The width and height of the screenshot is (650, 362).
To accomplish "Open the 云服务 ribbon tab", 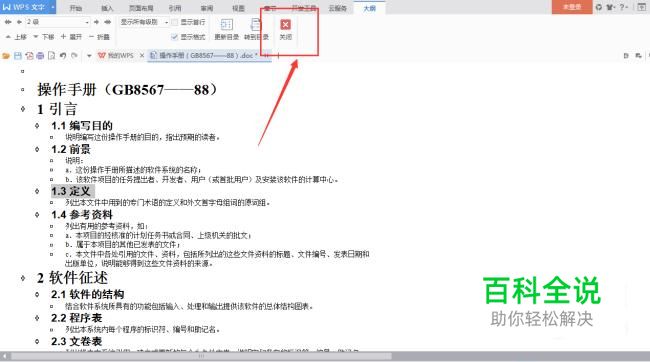I will pyautogui.click(x=337, y=8).
